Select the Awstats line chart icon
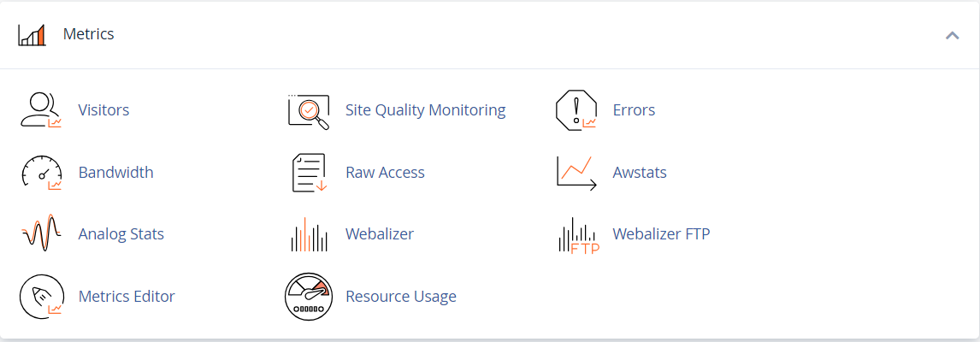Screen dimensions: 980x342 tap(576, 173)
